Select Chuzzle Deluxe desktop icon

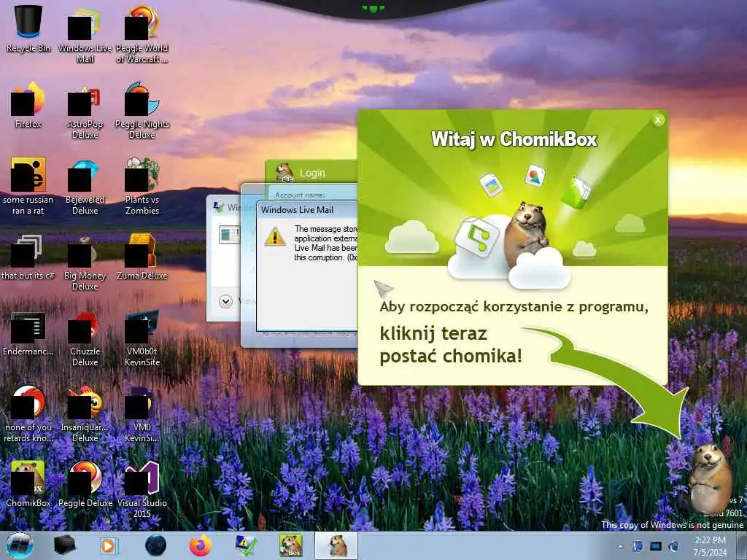(x=85, y=338)
